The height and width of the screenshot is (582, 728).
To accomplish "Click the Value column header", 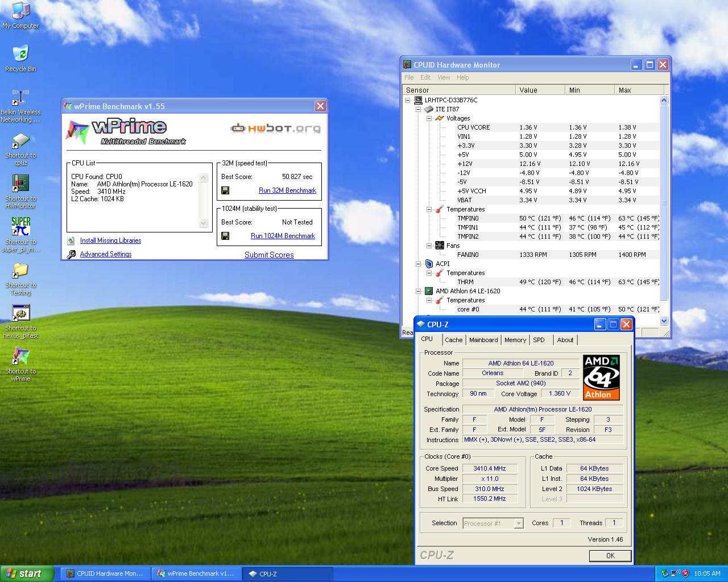I will (540, 90).
